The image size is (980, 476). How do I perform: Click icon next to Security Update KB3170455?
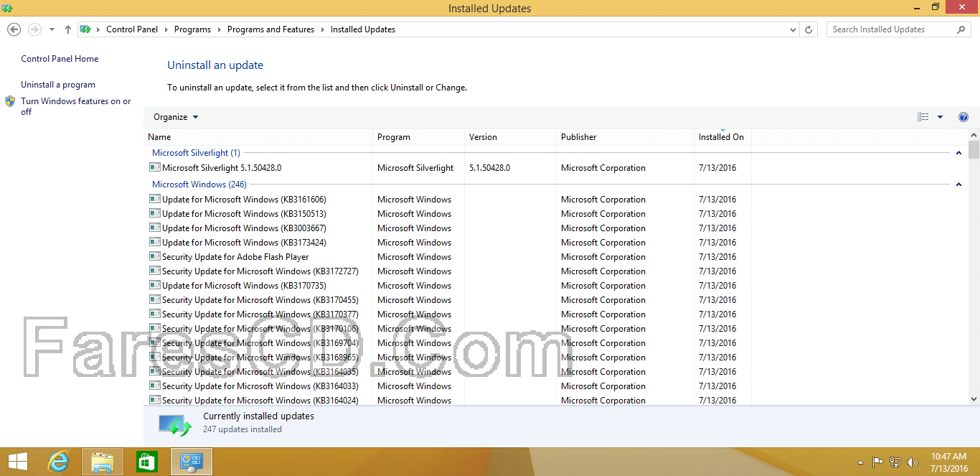[154, 299]
